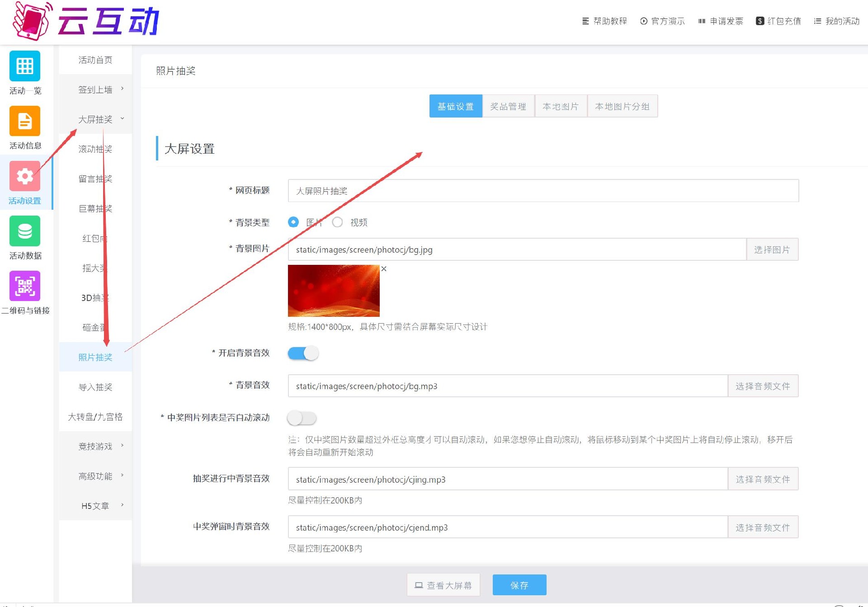Open 砸金蛋 menu item
Screen dimensions: 868x607
click(x=95, y=328)
